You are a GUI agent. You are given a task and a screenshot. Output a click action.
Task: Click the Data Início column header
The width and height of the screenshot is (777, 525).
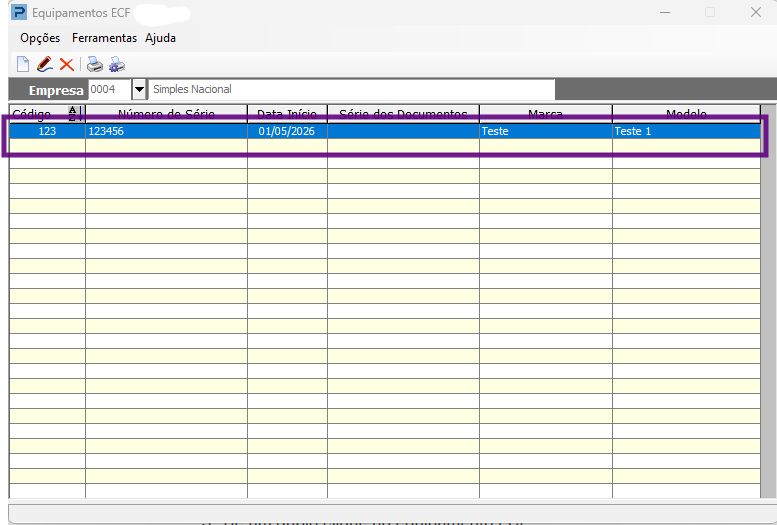287,114
